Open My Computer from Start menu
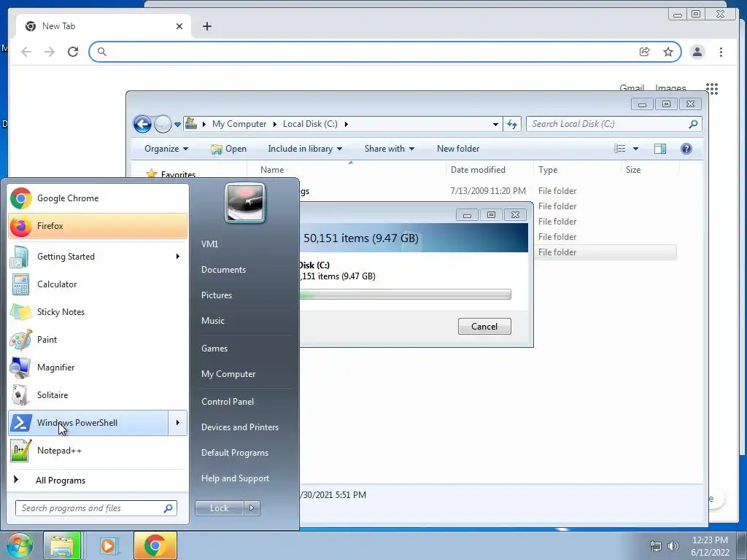 228,374
